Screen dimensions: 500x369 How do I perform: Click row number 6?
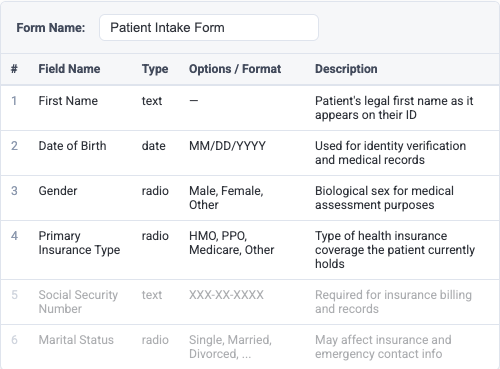pyautogui.click(x=14, y=340)
